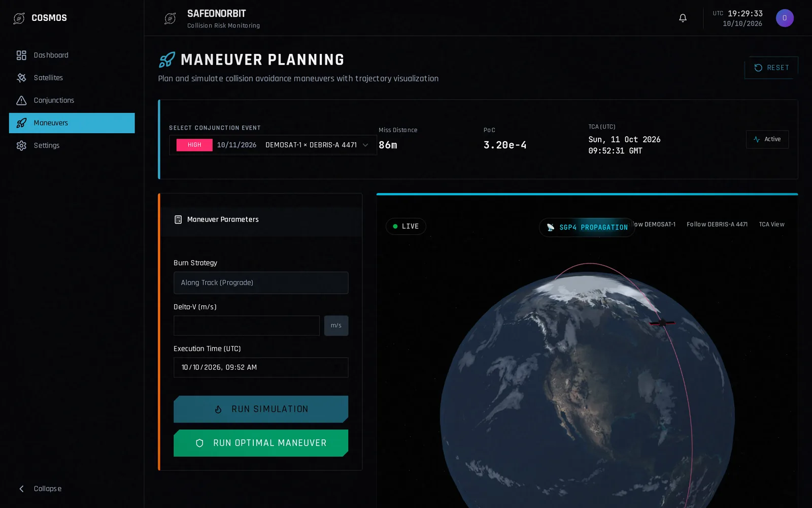The width and height of the screenshot is (812, 508).
Task: Click the SGP4 PROPAGATION badge
Action: click(x=587, y=228)
